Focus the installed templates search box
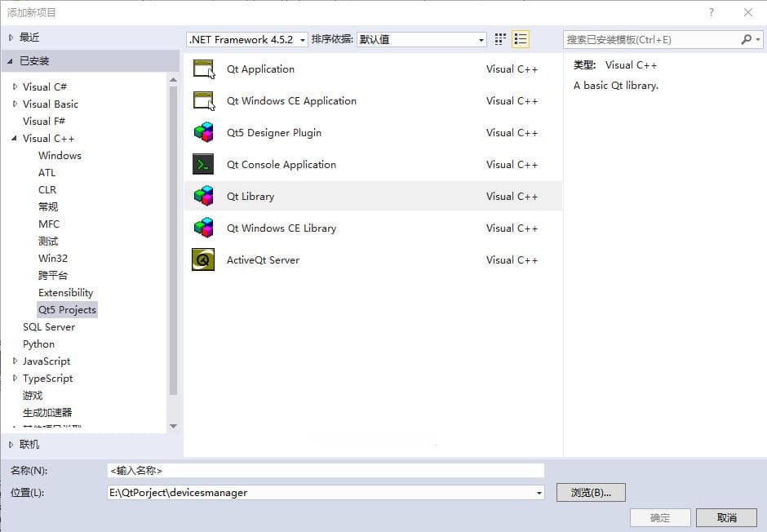 tap(653, 40)
